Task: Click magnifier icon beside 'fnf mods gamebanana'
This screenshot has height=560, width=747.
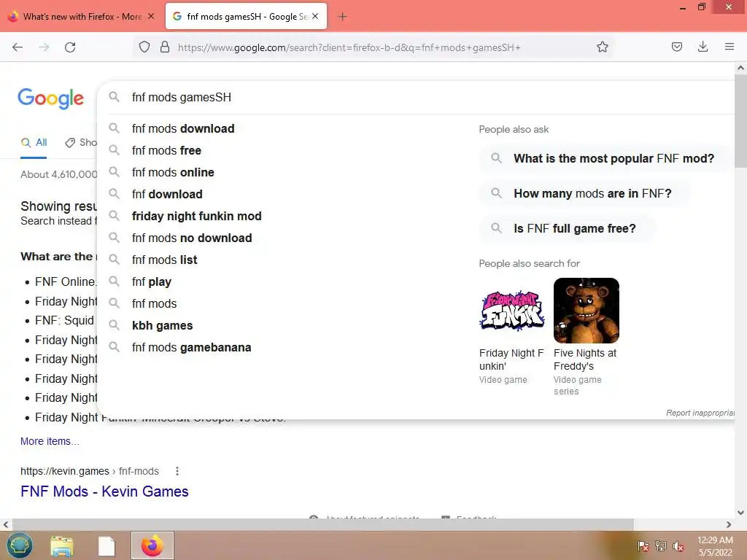Action: point(114,346)
